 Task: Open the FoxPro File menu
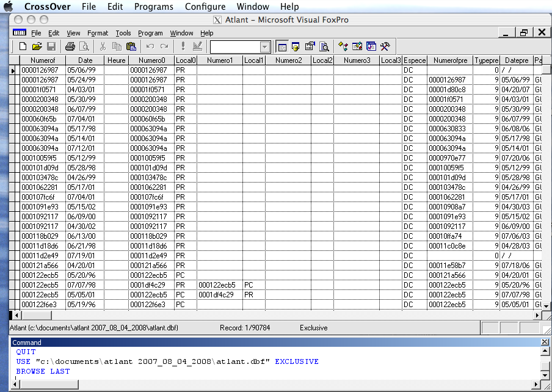pyautogui.click(x=36, y=33)
